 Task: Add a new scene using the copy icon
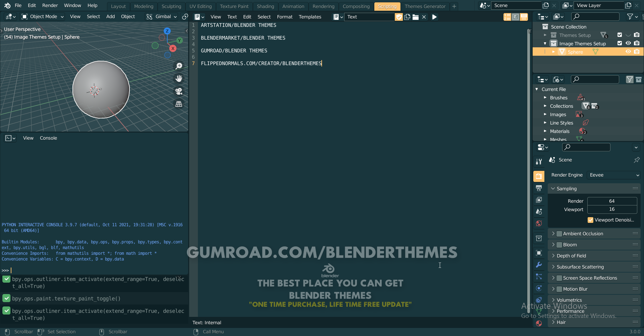tap(546, 6)
